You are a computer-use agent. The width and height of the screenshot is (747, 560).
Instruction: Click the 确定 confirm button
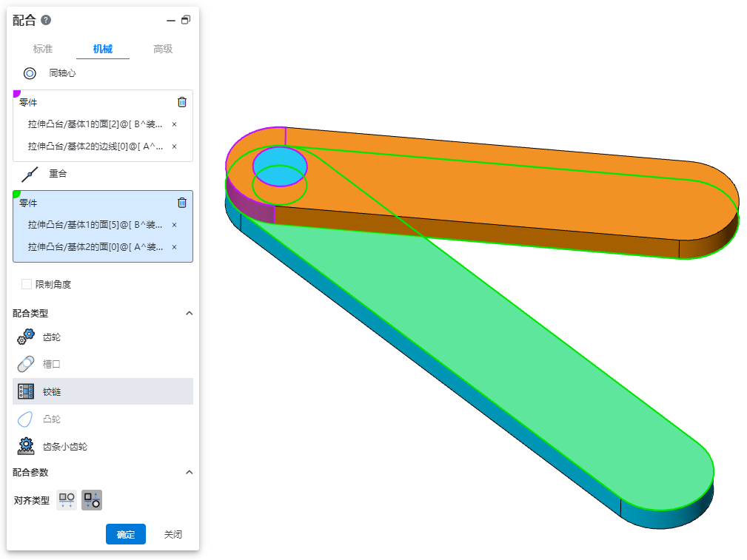(126, 534)
